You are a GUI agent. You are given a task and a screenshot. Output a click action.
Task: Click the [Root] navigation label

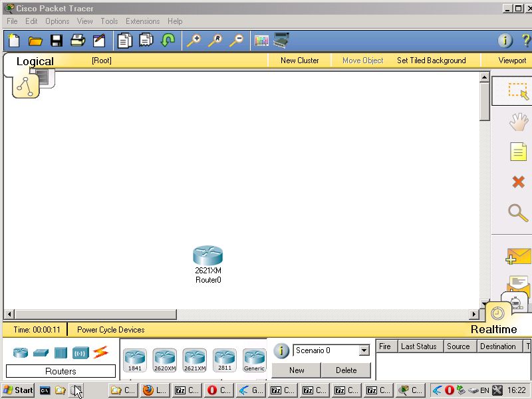102,61
